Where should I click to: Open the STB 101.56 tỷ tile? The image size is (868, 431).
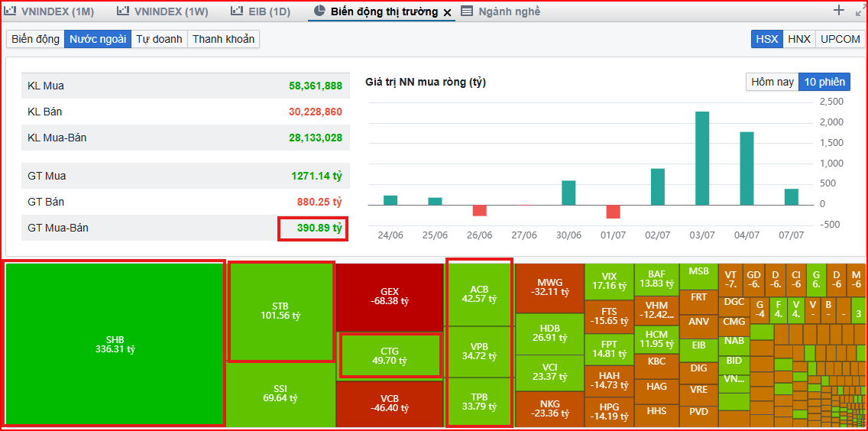(282, 312)
